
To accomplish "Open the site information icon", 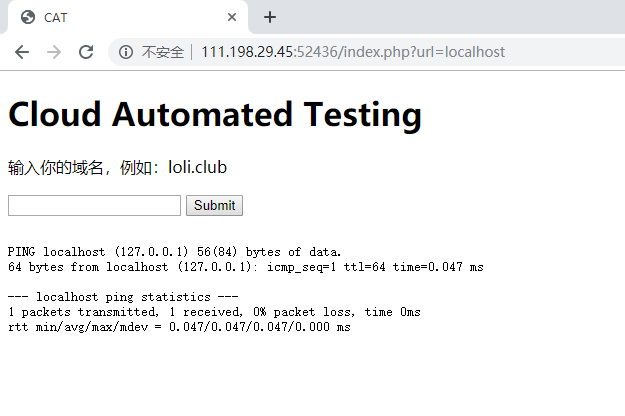I will click(x=126, y=52).
